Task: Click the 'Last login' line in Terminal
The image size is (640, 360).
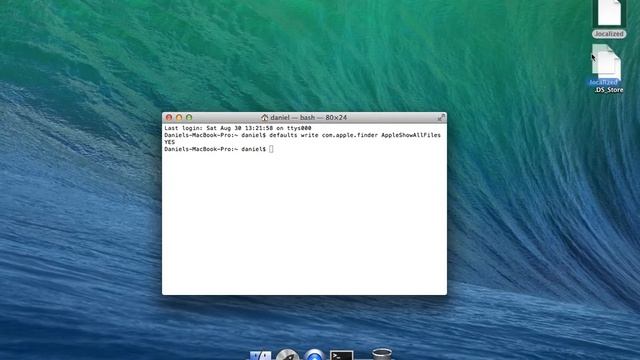Action: coord(238,128)
